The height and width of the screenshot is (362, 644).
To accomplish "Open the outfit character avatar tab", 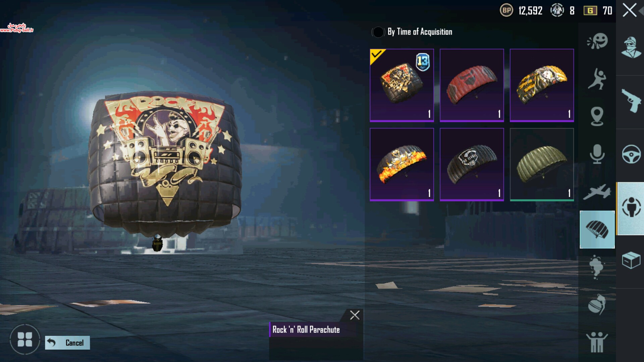I will (x=631, y=48).
